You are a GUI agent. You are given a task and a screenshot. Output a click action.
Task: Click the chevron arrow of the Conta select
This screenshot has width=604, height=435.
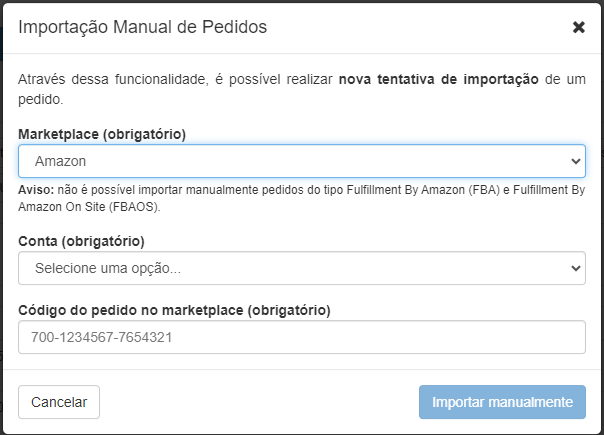[x=575, y=268]
